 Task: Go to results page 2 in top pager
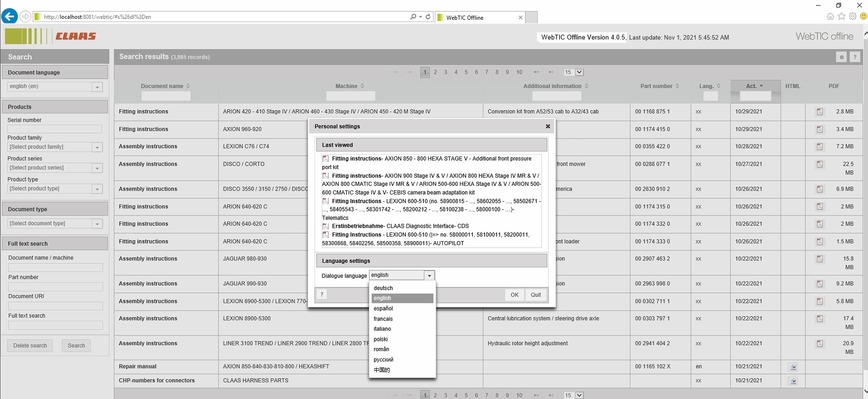coord(435,72)
